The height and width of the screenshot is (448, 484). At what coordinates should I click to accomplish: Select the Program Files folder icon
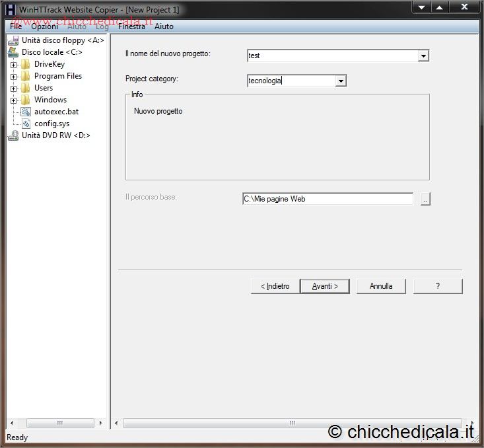(x=25, y=76)
